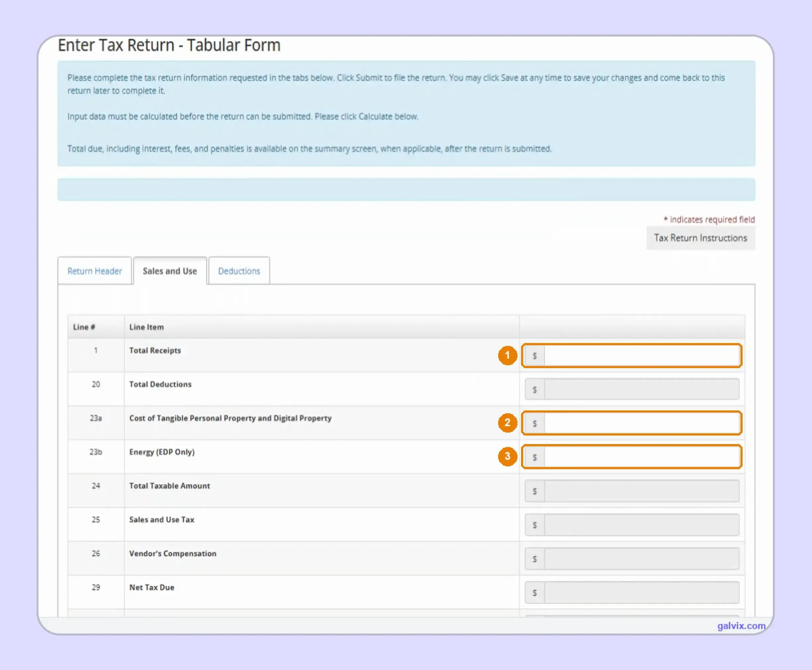Viewport: 812px width, 670px height.
Task: Click the 'Total Deductions' line item label
Action: click(x=160, y=384)
